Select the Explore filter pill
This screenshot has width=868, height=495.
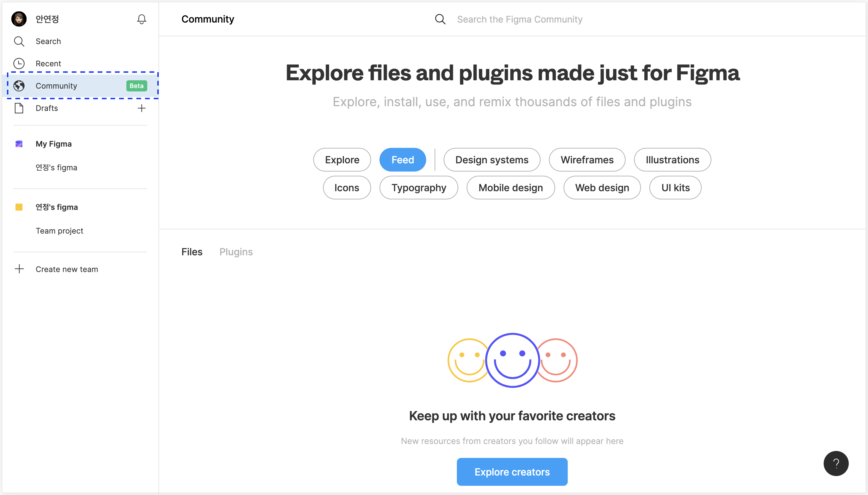click(342, 160)
